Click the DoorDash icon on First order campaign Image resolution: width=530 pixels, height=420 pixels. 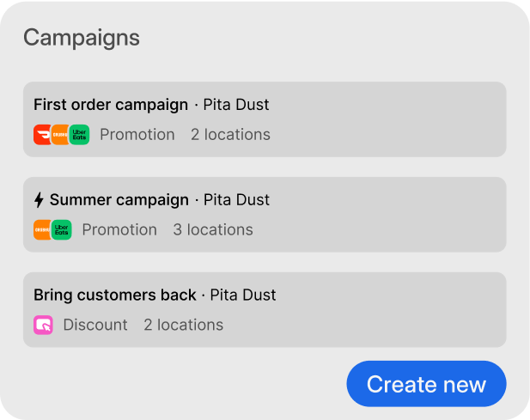coord(42,135)
